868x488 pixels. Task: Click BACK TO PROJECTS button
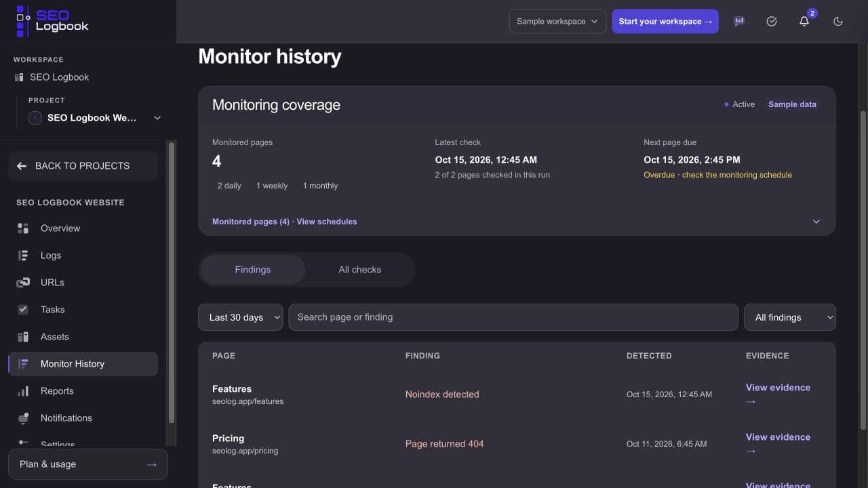83,166
